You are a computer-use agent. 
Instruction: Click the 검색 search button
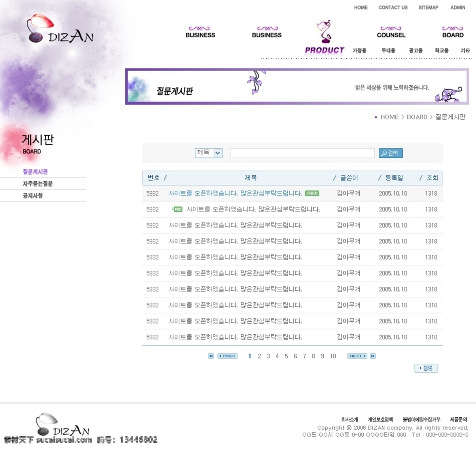tap(391, 153)
